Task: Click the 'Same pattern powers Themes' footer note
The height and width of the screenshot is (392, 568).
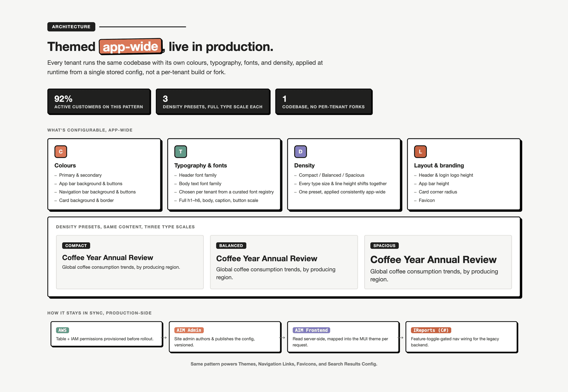Action: click(284, 364)
